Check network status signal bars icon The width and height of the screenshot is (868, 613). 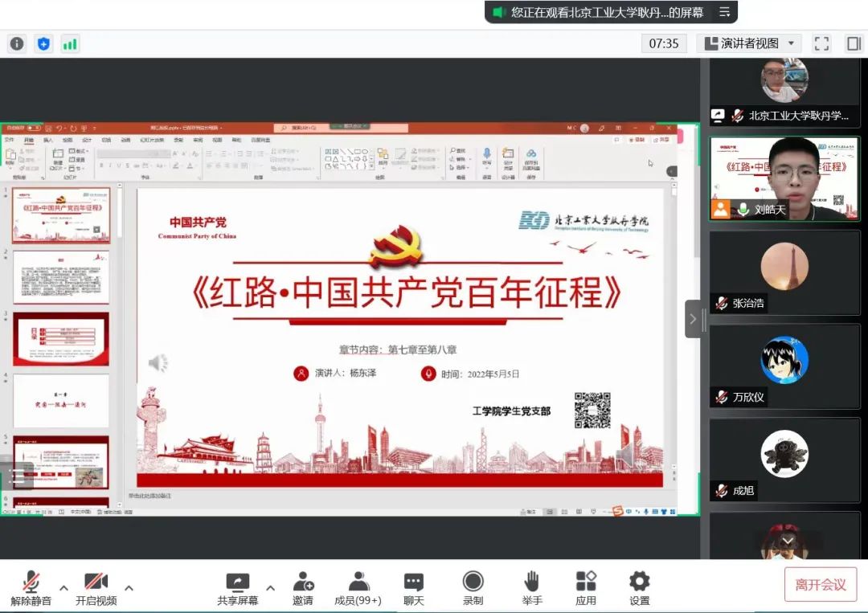pyautogui.click(x=70, y=43)
